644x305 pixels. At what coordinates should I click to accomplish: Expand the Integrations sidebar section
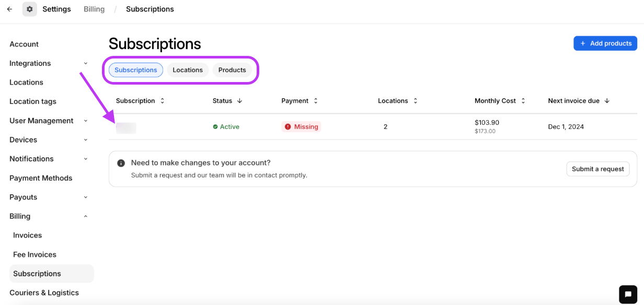[85, 63]
